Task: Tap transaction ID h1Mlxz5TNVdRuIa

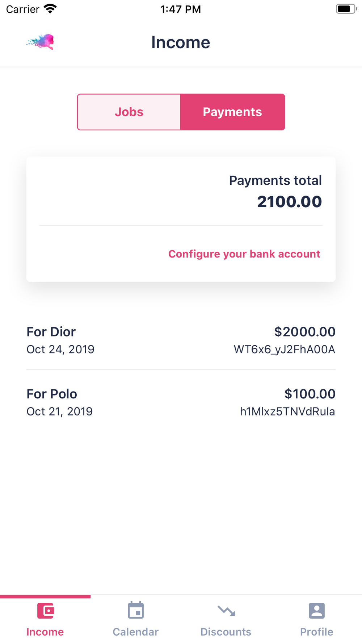Action: pyautogui.click(x=287, y=412)
